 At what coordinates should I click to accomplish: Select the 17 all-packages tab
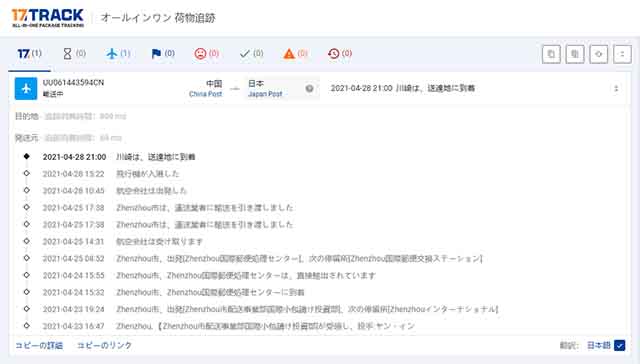click(29, 53)
